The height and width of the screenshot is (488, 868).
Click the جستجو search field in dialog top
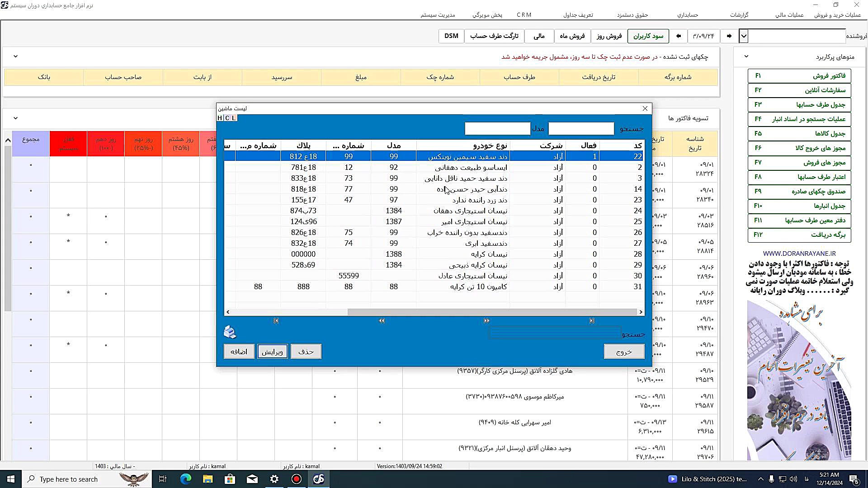pyautogui.click(x=581, y=129)
